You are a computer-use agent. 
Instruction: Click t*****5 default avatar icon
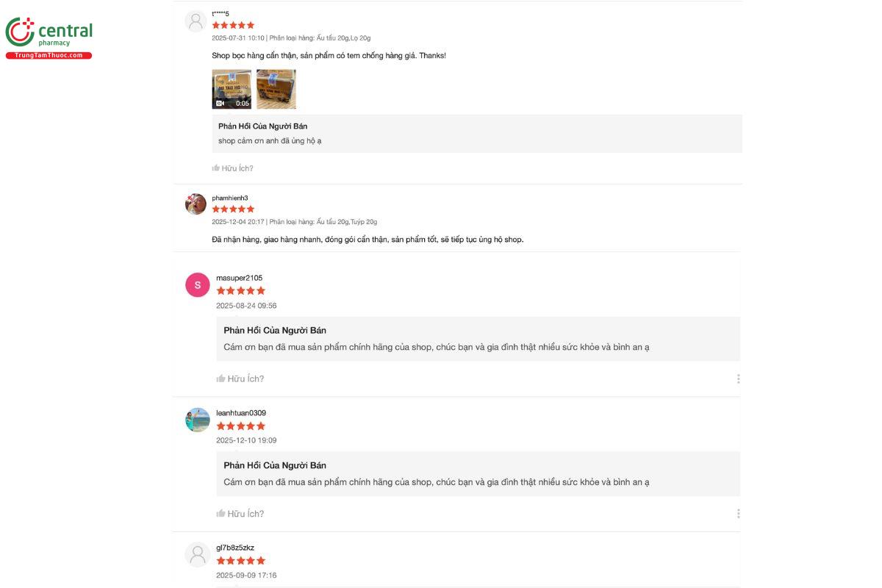click(196, 21)
